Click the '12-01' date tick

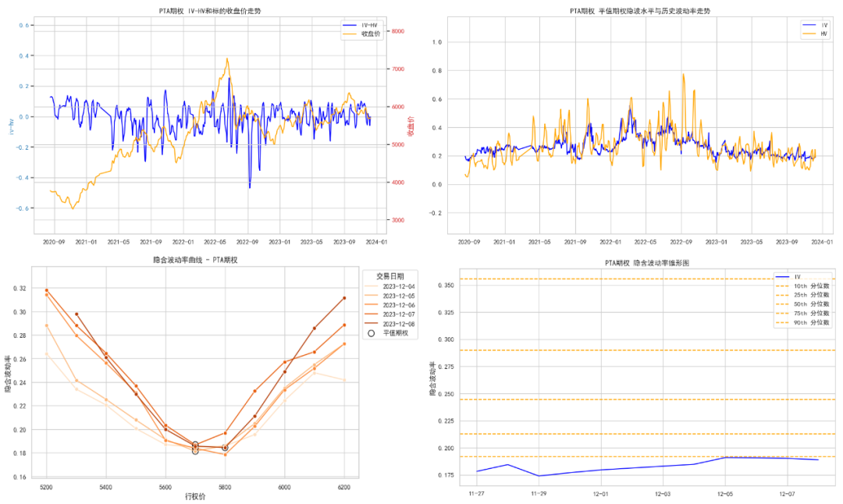click(x=600, y=494)
